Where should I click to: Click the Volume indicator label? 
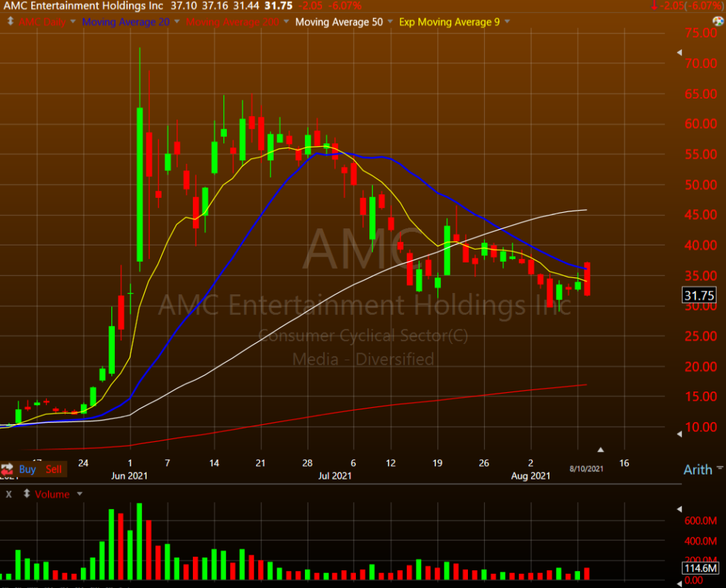52,494
